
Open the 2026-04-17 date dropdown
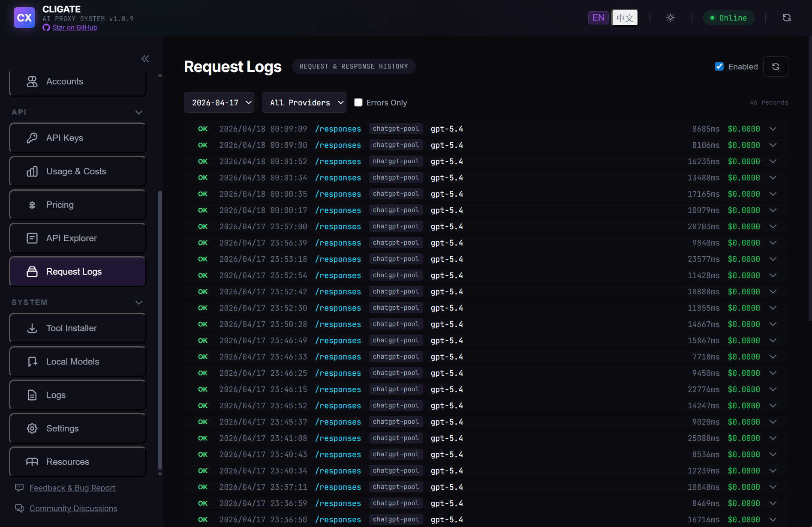click(x=219, y=102)
